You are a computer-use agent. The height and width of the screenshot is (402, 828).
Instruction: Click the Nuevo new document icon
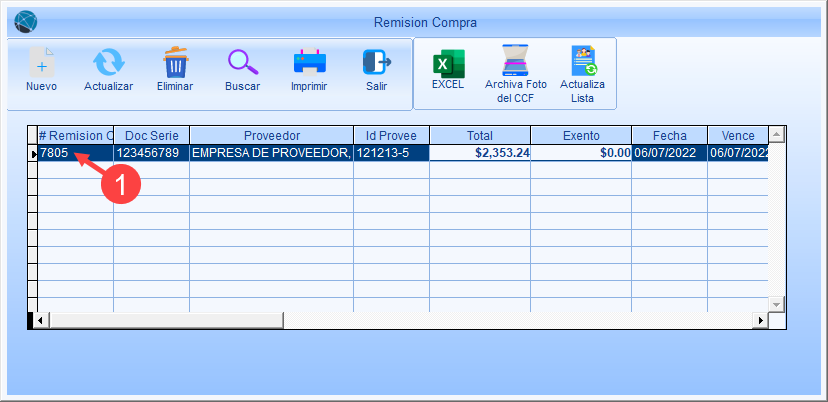(x=42, y=62)
